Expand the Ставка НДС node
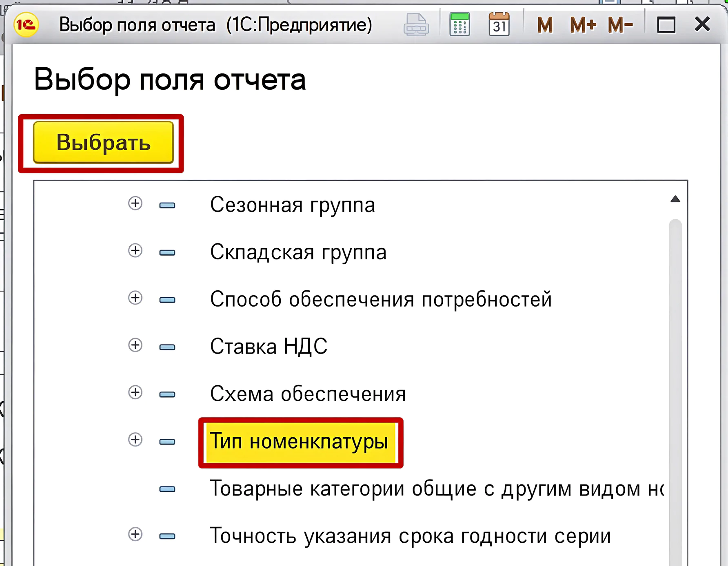This screenshot has width=728, height=566. (x=135, y=345)
